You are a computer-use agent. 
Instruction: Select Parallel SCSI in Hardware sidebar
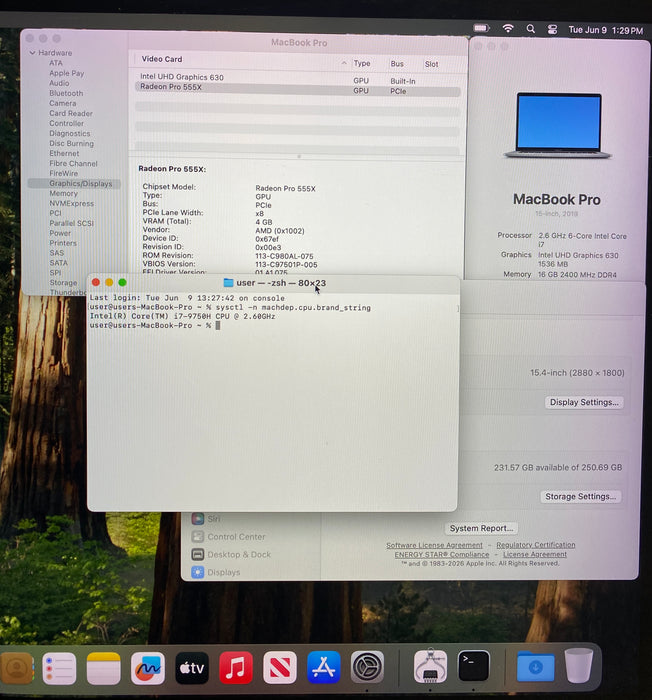71,223
